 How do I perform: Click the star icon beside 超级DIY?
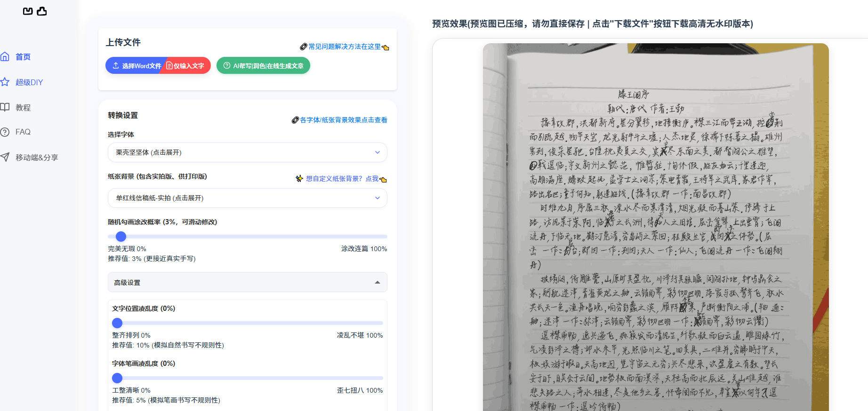(5, 82)
